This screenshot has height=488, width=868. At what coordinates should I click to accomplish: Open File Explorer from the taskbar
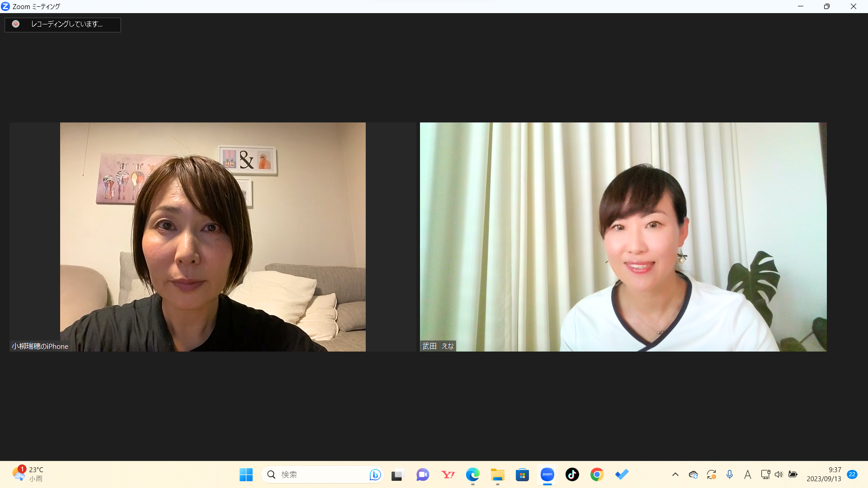tap(498, 474)
